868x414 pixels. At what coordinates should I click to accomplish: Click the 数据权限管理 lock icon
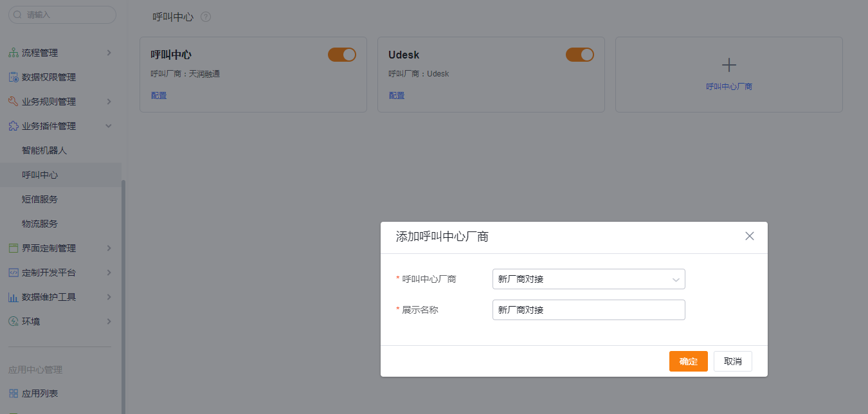pos(13,77)
